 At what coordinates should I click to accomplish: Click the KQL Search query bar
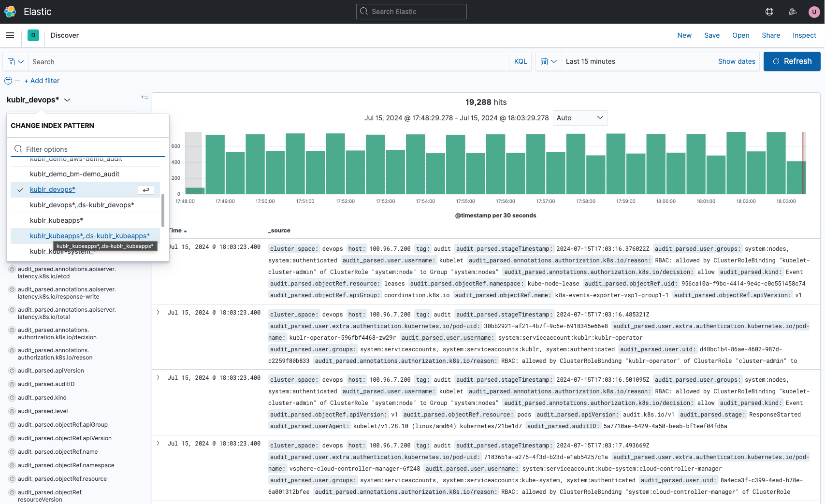tap(268, 62)
